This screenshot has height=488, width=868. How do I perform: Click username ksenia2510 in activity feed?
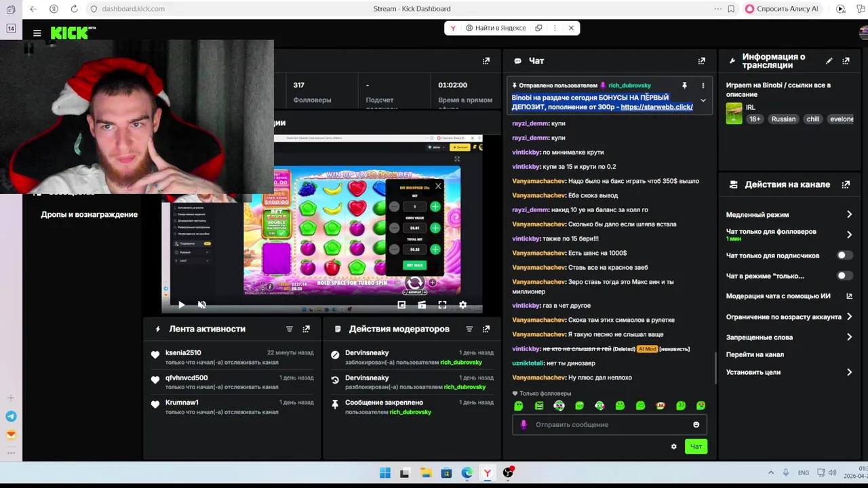183,353
